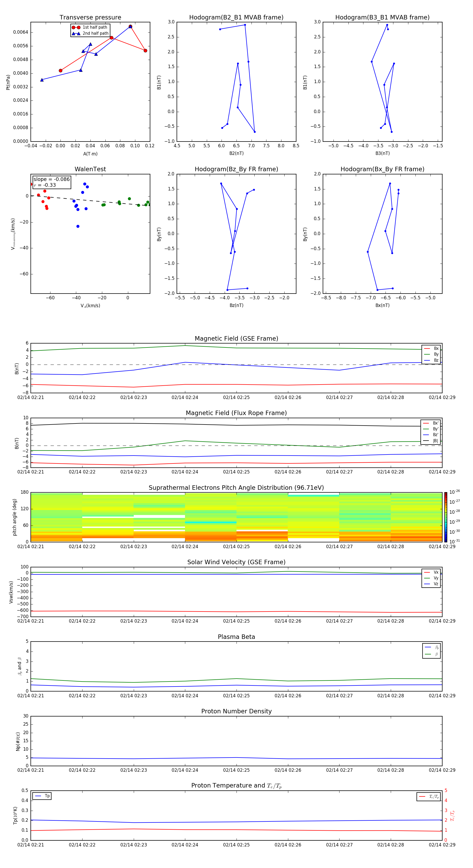473x868 pixels.
Task: Click the "Proton Number Density" title
Action: 236,711
